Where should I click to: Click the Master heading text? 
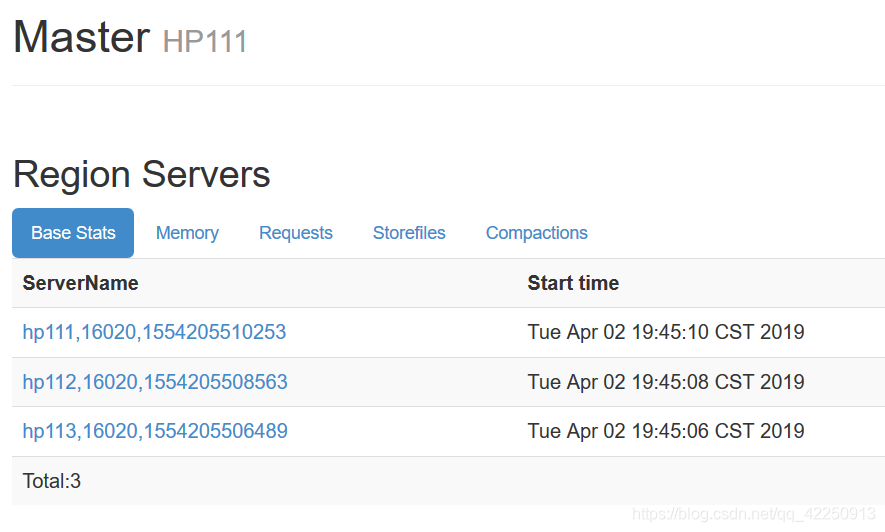(x=81, y=37)
